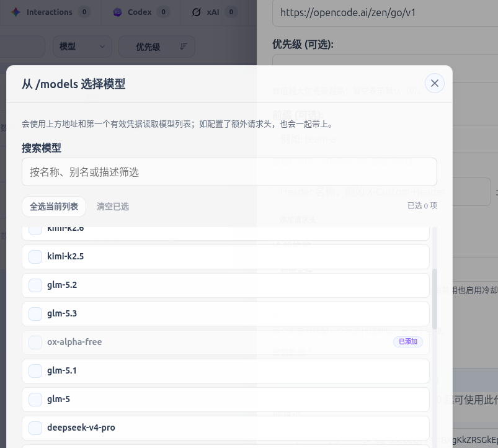Click the 已添加 badge on ox-alpha-free
This screenshot has height=448, width=498.
coord(408,341)
